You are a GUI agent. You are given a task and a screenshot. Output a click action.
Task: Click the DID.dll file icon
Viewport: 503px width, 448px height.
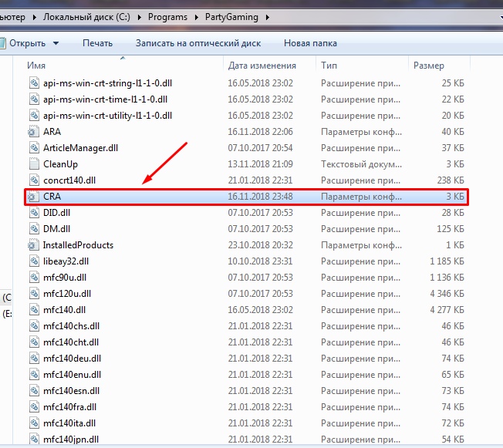34,212
